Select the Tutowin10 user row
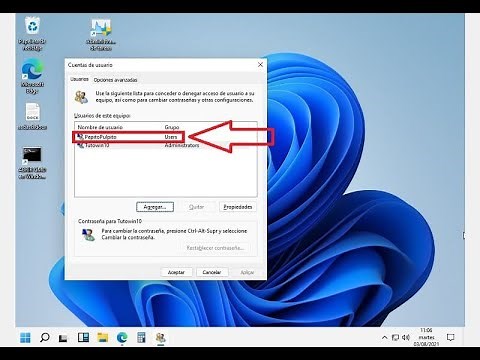Screen dimensions: 480x360 coord(166,145)
